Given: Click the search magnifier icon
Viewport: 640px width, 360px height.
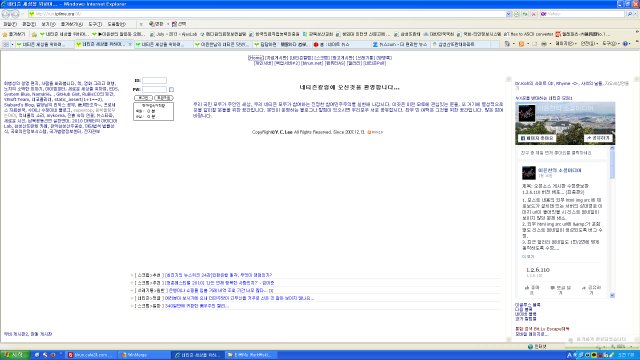Looking at the screenshot, I should pos(630,14).
